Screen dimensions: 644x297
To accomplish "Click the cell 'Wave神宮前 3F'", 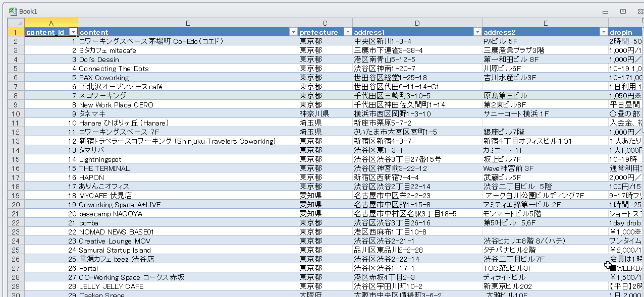I will point(545,168).
